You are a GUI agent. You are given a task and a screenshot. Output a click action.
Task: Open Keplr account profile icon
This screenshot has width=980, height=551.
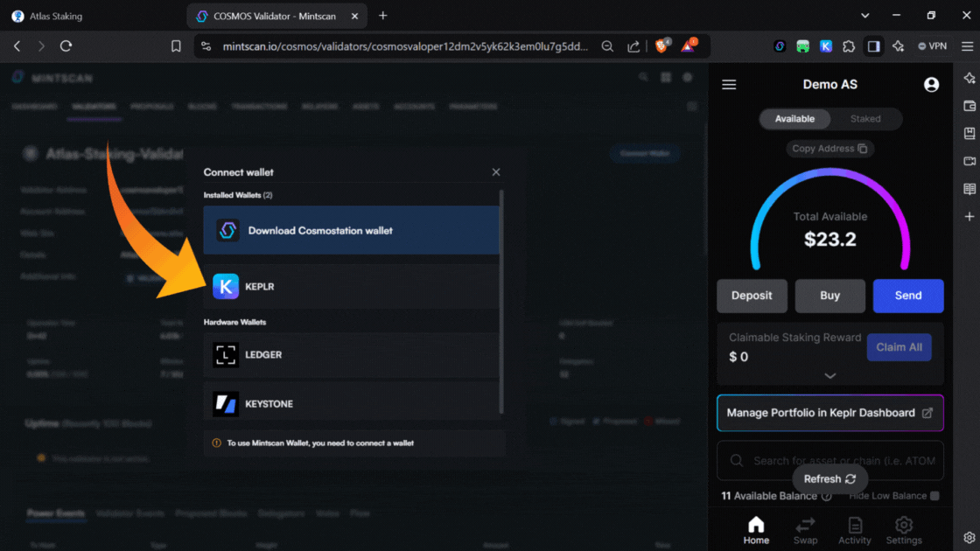pyautogui.click(x=931, y=85)
